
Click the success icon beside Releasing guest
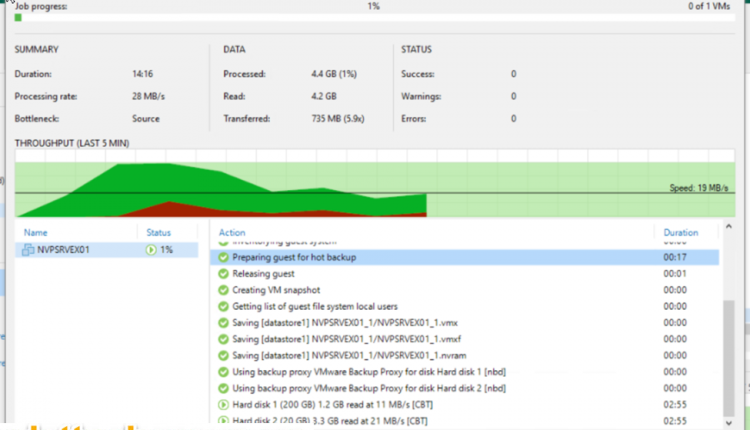[224, 273]
